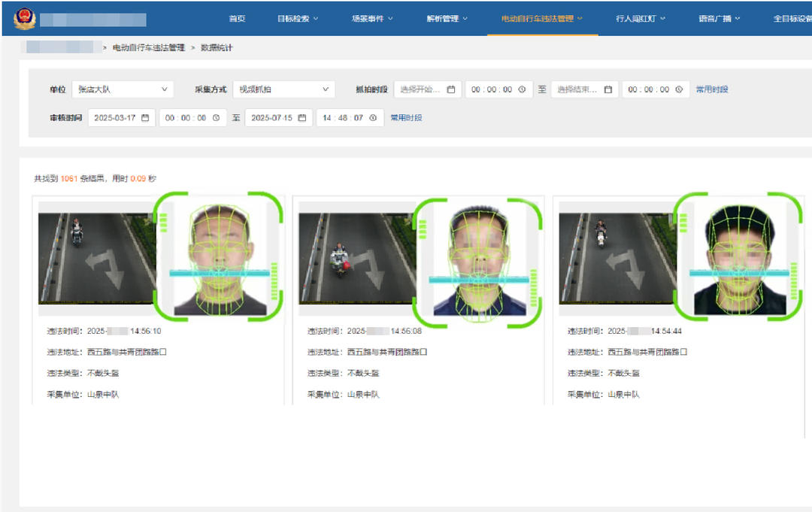Select the 行人闯红灯 menu item
The image size is (812, 512).
(x=641, y=19)
